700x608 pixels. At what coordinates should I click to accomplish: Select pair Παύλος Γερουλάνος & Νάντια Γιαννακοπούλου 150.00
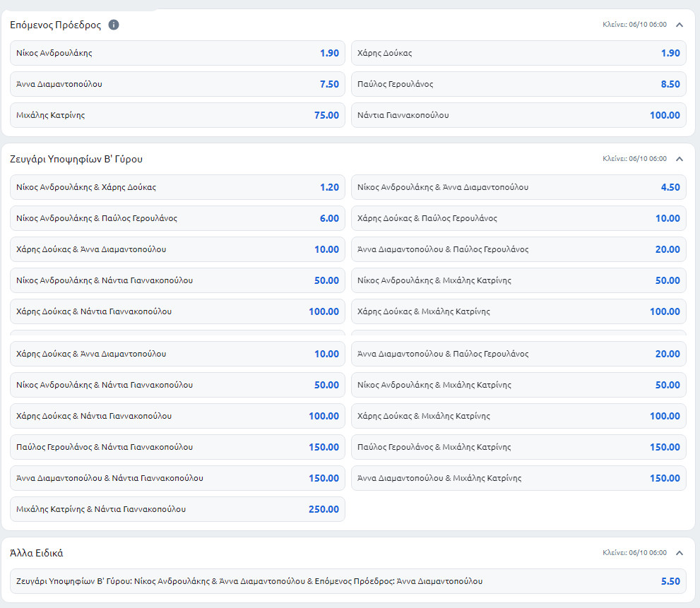coord(177,447)
